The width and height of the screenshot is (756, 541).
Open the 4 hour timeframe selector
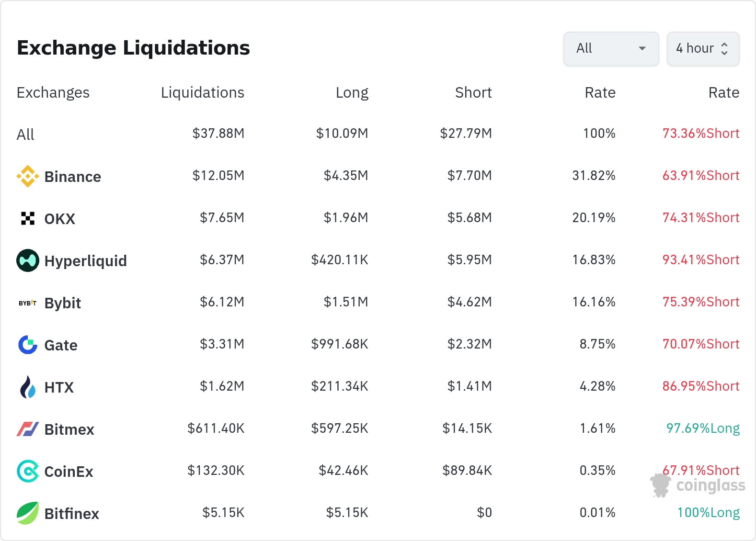click(x=695, y=48)
